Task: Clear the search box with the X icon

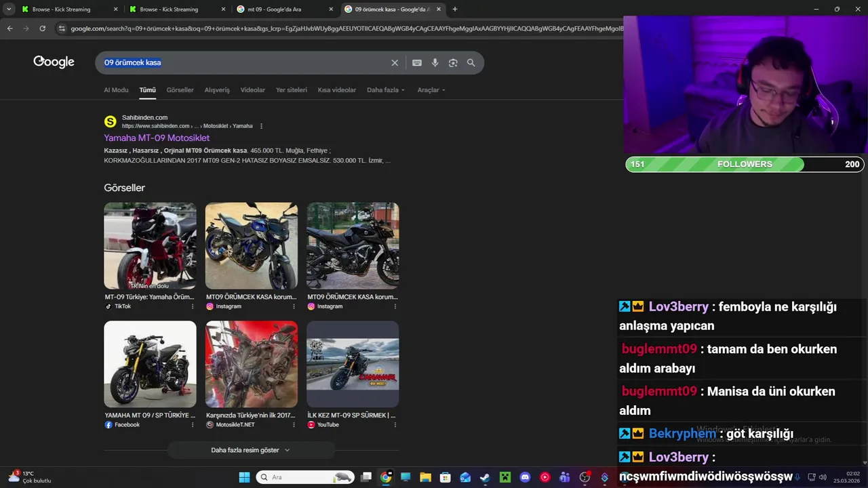Action: click(395, 62)
